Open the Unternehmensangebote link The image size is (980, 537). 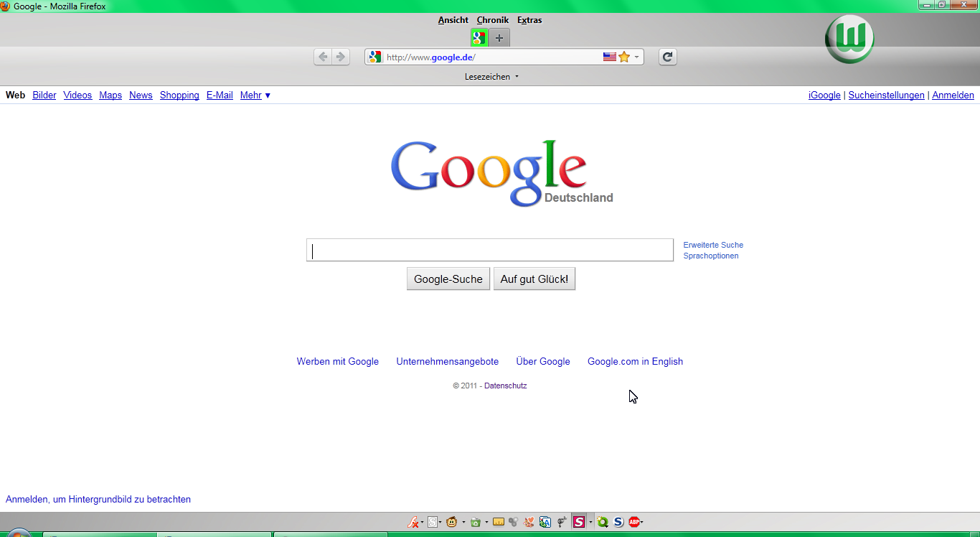point(448,362)
